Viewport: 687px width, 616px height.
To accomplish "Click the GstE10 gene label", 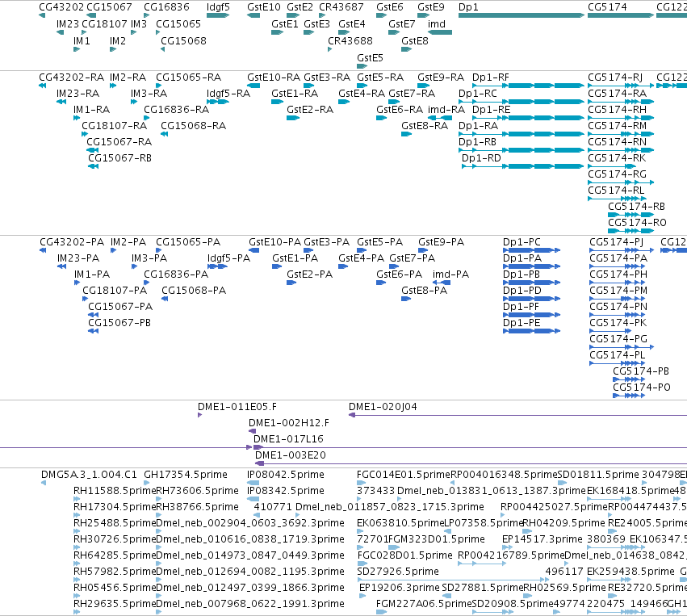I will (264, 7).
